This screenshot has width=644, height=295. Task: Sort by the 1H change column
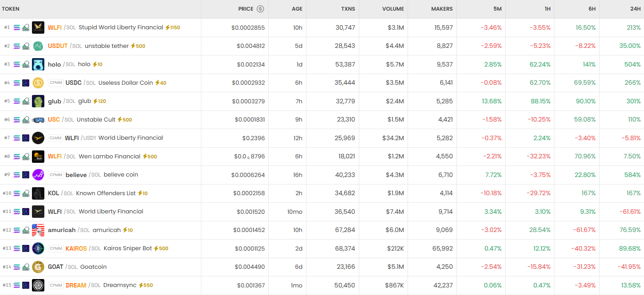pos(547,9)
